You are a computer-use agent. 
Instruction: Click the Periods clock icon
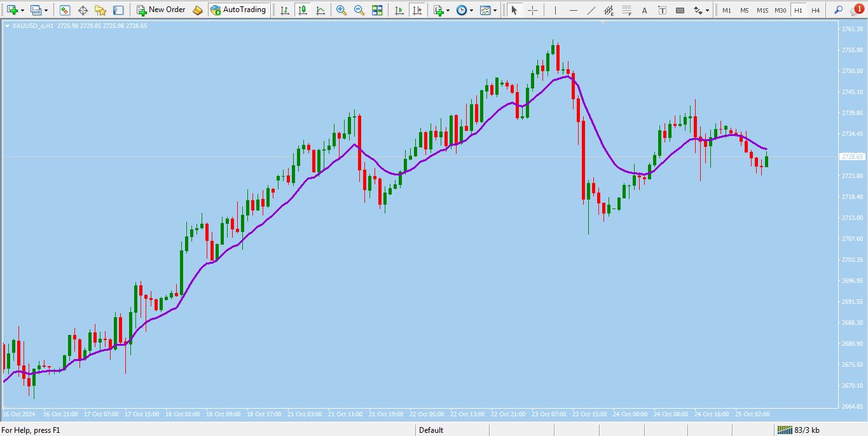pos(461,10)
